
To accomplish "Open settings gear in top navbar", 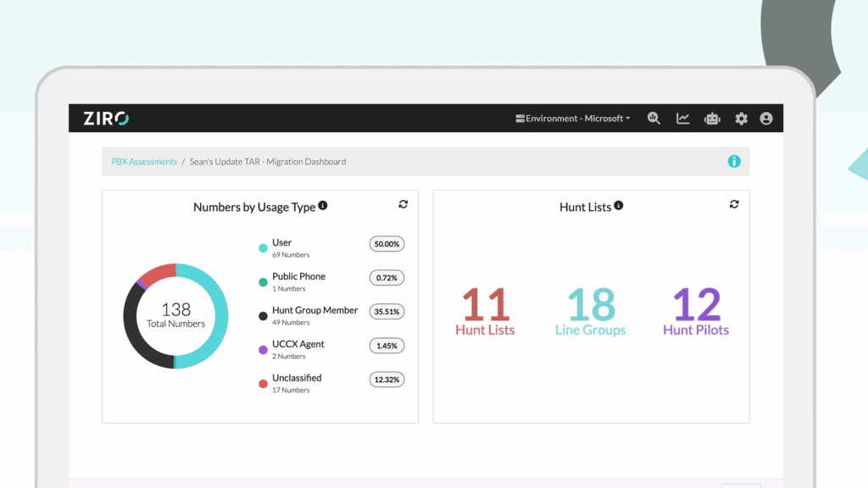I will (x=741, y=119).
